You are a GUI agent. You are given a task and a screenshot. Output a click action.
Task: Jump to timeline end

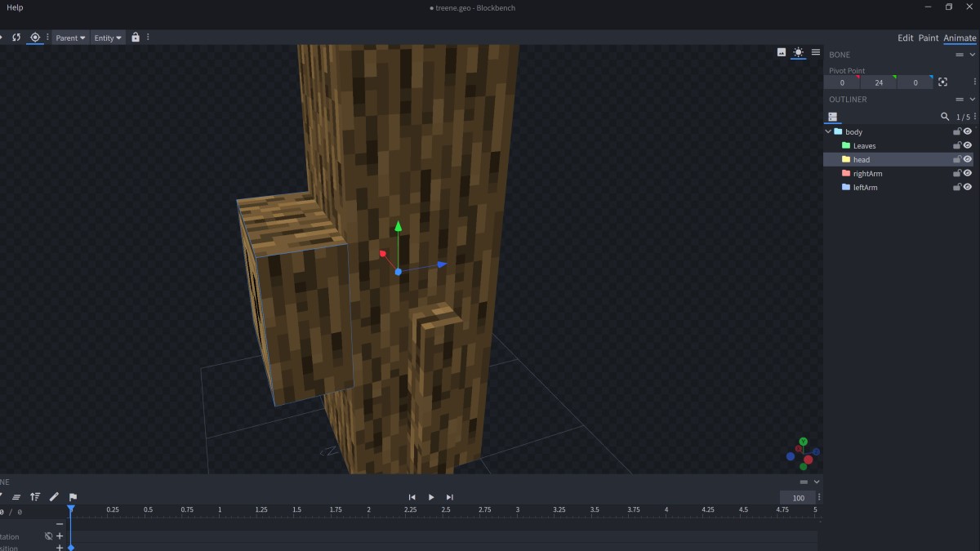click(x=450, y=497)
